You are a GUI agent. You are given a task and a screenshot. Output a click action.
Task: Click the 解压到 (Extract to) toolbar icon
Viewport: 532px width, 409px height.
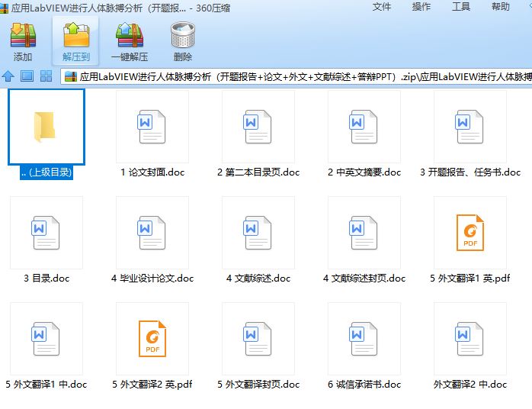76,34
